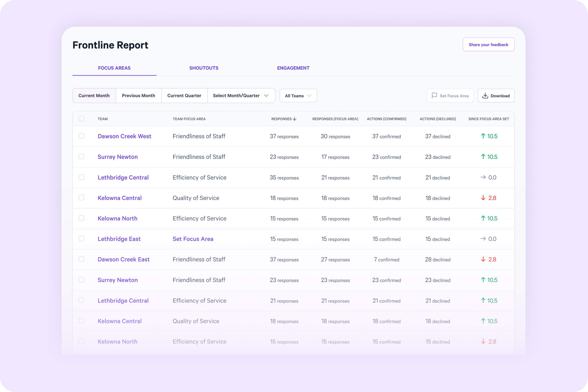Click chevron icon on Select Month/Quarter

(x=266, y=96)
